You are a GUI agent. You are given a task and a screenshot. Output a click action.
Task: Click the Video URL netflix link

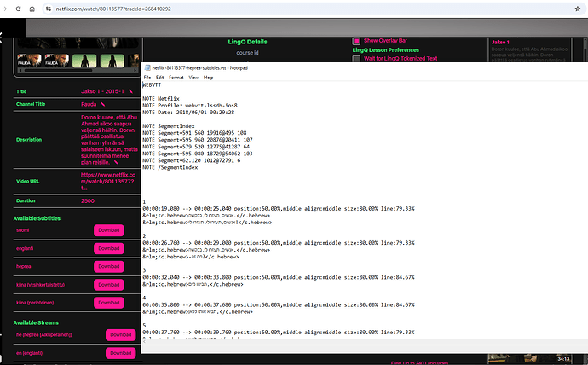[x=108, y=181]
